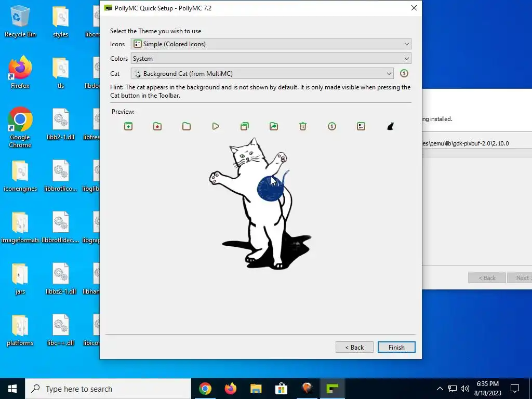Click the trash delete preview icon
Image resolution: width=532 pixels, height=399 pixels.
pos(303,127)
